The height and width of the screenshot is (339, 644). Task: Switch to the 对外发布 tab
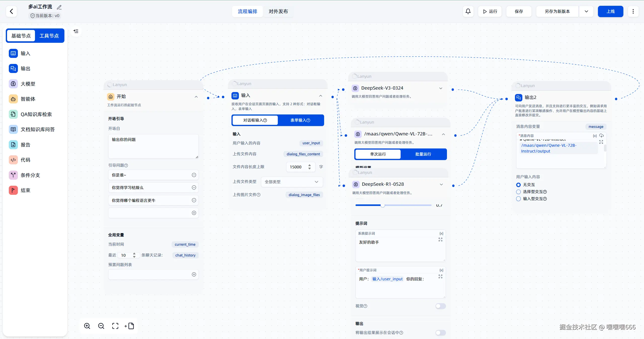tap(278, 11)
